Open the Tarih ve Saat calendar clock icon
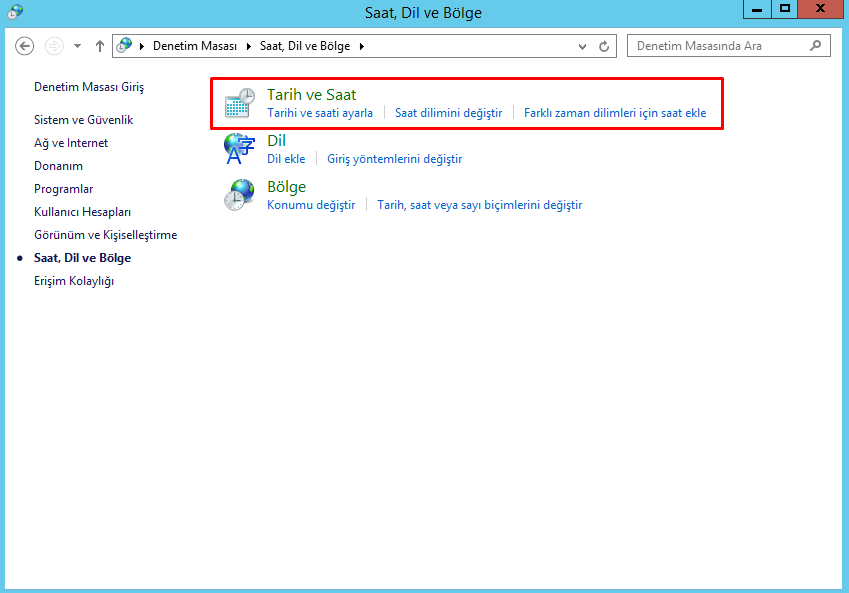 point(239,103)
